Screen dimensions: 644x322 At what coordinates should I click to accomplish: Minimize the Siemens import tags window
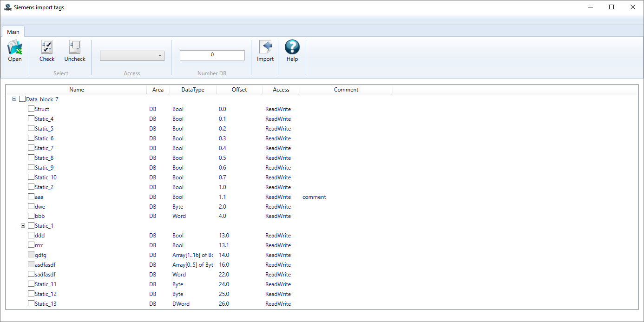591,7
